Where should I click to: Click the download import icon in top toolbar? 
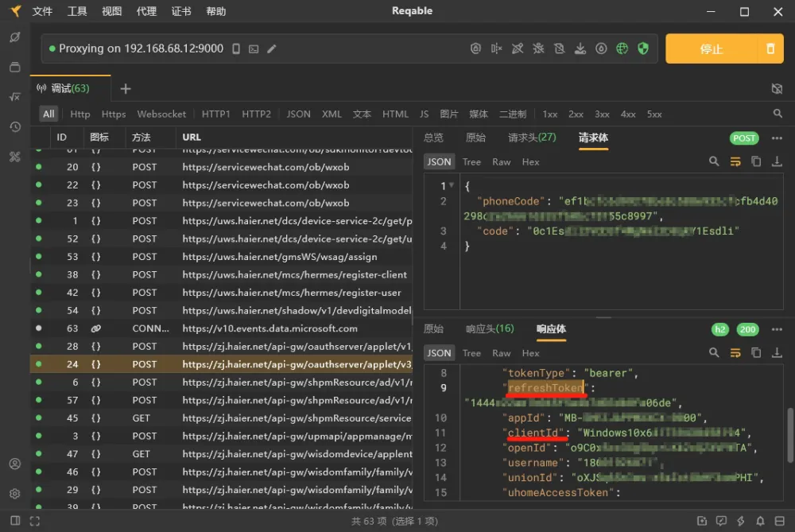click(x=580, y=49)
